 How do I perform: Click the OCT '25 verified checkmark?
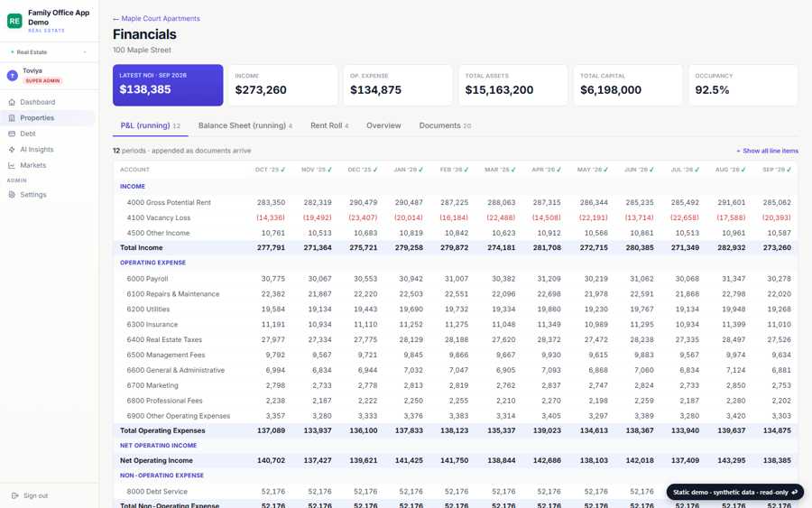click(x=283, y=170)
